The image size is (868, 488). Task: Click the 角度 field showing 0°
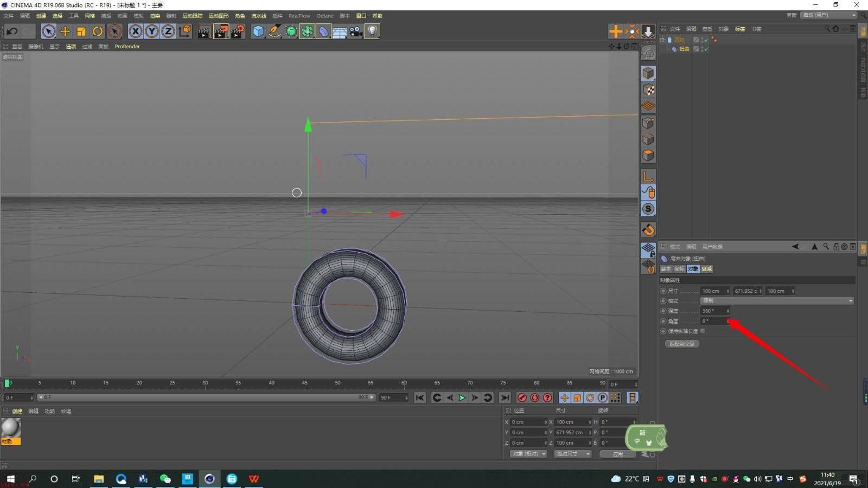715,322
